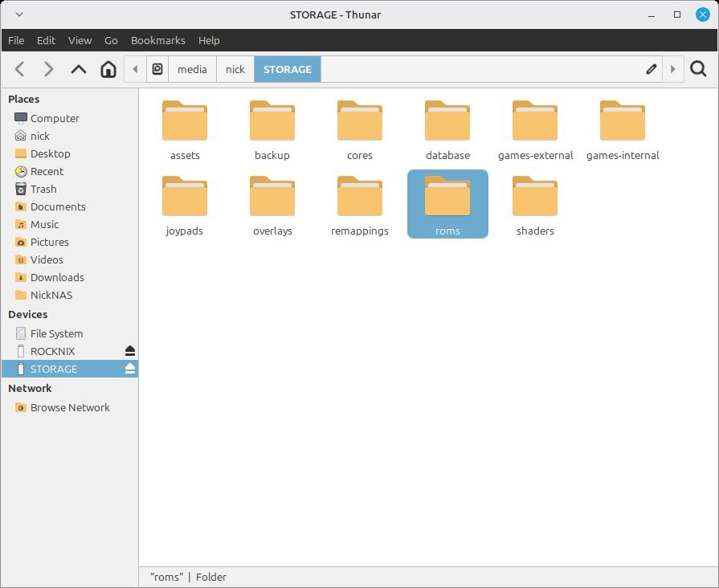Click the media path segment
The height and width of the screenshot is (588, 719).
pos(192,69)
